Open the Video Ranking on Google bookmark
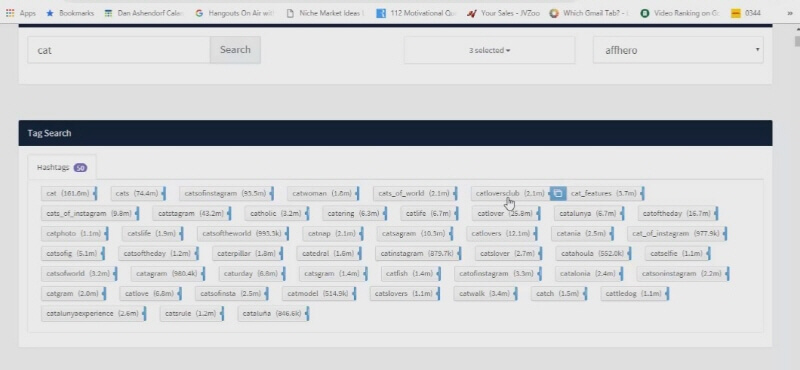The image size is (800, 370). [680, 13]
